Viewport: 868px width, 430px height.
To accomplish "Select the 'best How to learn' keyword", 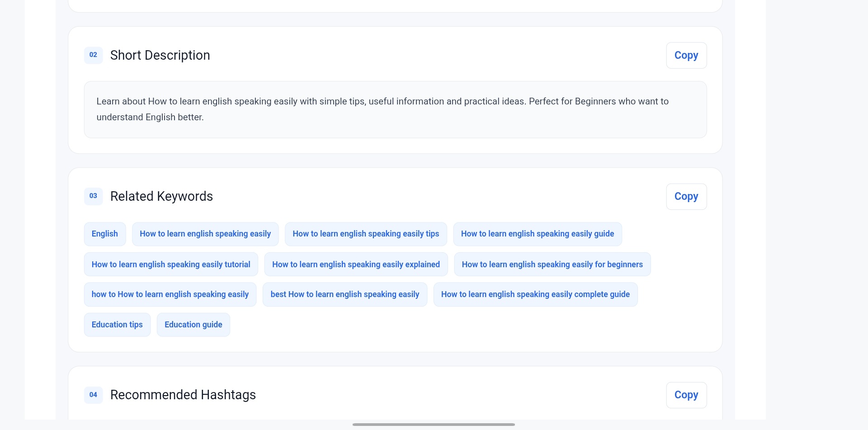I will click(345, 294).
